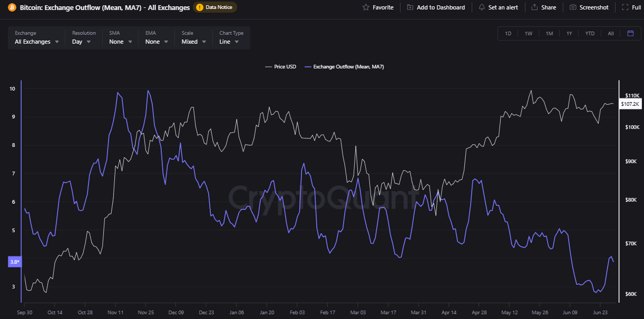Click the 3.8 value marker on left axis
This screenshot has width=644, height=319.
[x=14, y=262]
